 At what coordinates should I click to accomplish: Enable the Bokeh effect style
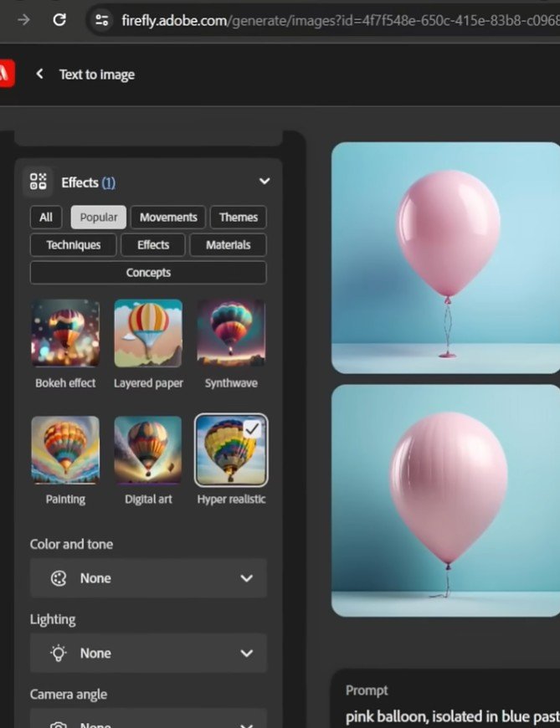[x=65, y=333]
